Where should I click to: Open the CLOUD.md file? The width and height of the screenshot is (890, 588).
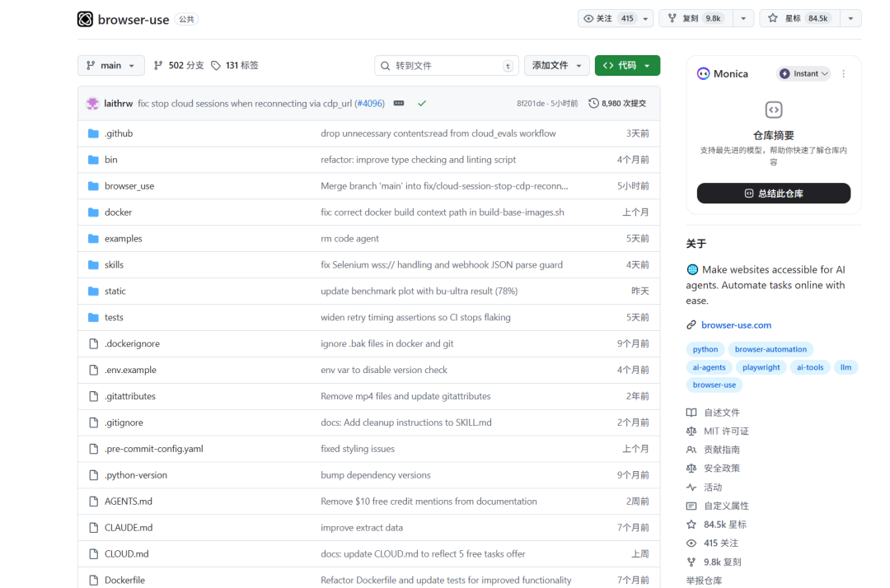[x=127, y=554]
